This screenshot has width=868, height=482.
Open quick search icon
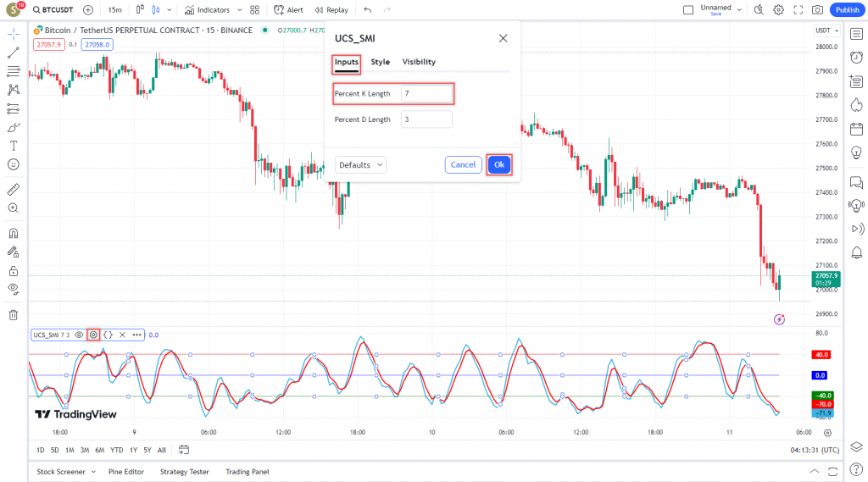pos(759,10)
